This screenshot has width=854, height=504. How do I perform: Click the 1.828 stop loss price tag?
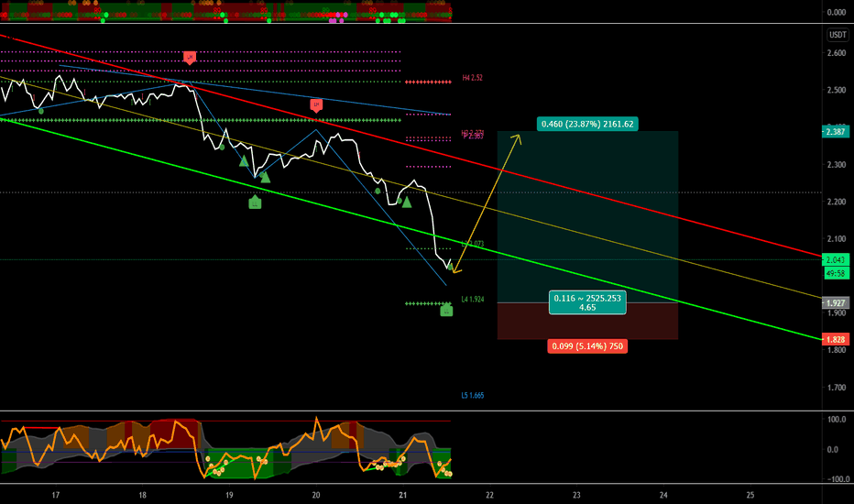(835, 339)
